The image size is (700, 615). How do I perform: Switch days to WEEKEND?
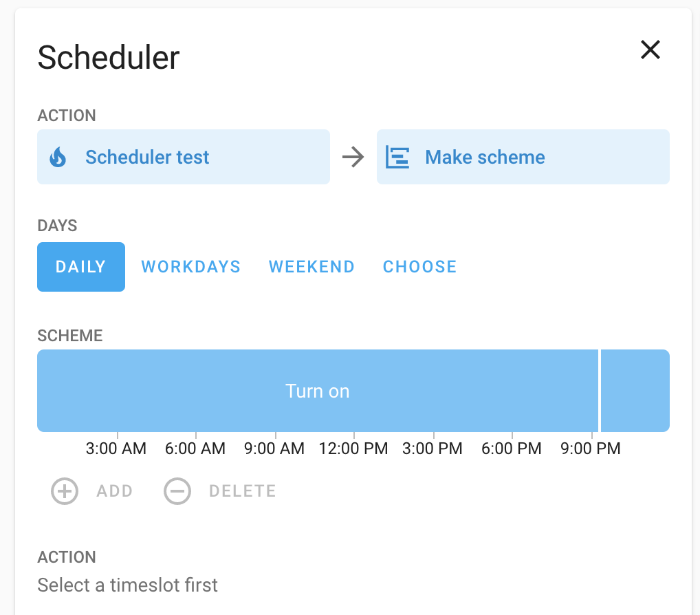point(311,267)
